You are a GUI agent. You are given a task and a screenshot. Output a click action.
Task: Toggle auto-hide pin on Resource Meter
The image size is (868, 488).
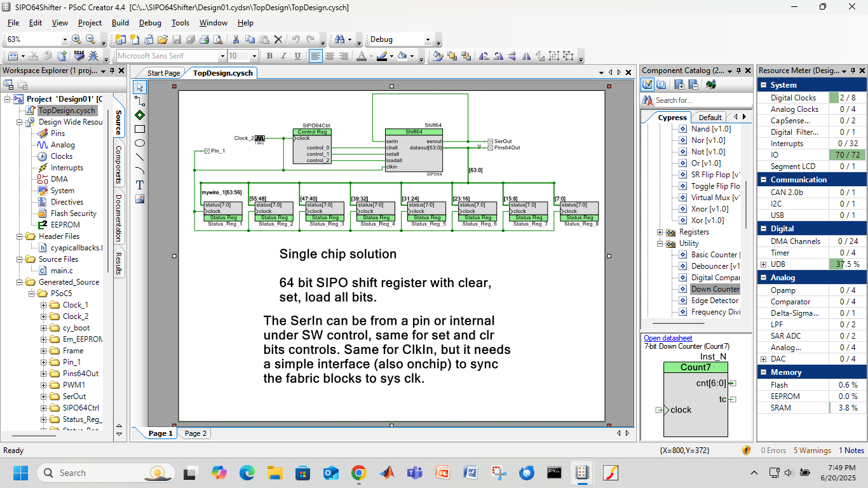pyautogui.click(x=853, y=71)
